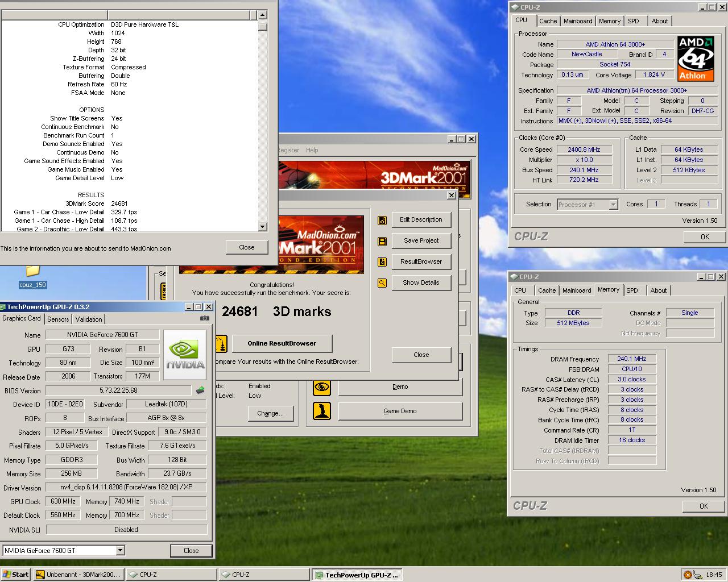Select Cache tab in lower CPU-Z window
Viewport: 728px width, 582px height.
coord(547,290)
